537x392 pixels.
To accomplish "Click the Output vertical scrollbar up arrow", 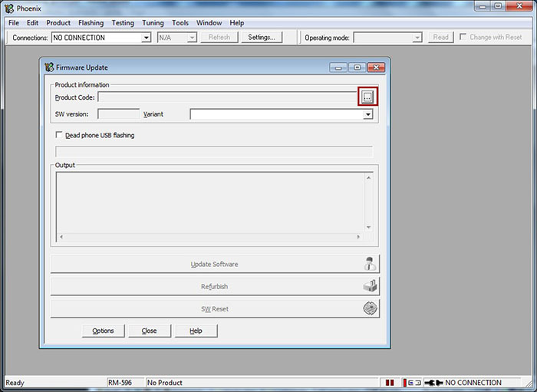I will (368, 178).
